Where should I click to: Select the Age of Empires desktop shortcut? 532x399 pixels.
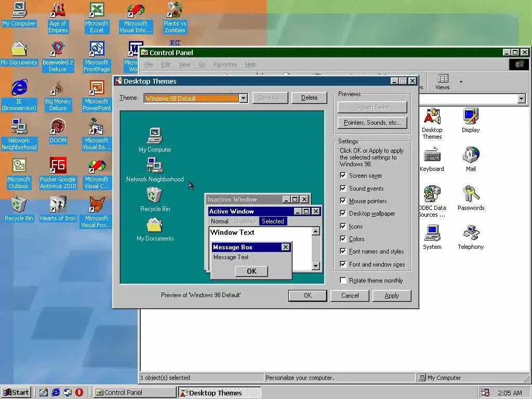(58, 18)
